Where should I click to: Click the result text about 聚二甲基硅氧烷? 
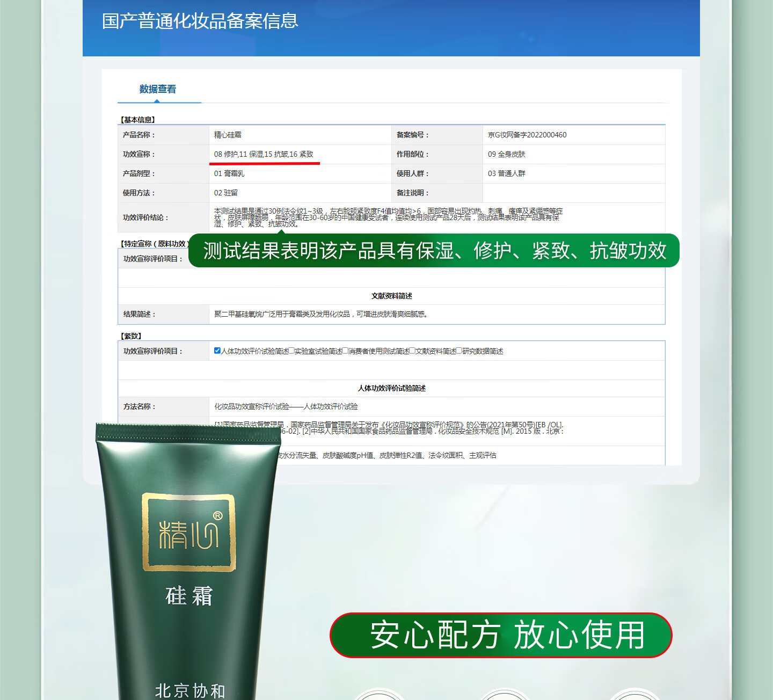tap(322, 314)
